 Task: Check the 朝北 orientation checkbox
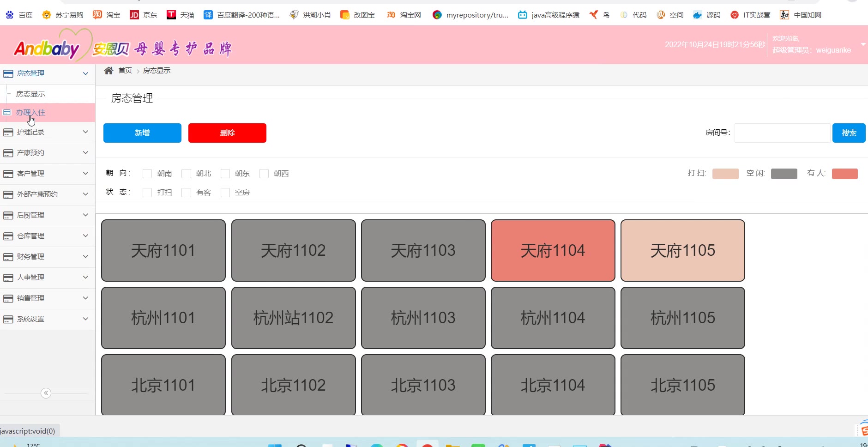coord(186,173)
